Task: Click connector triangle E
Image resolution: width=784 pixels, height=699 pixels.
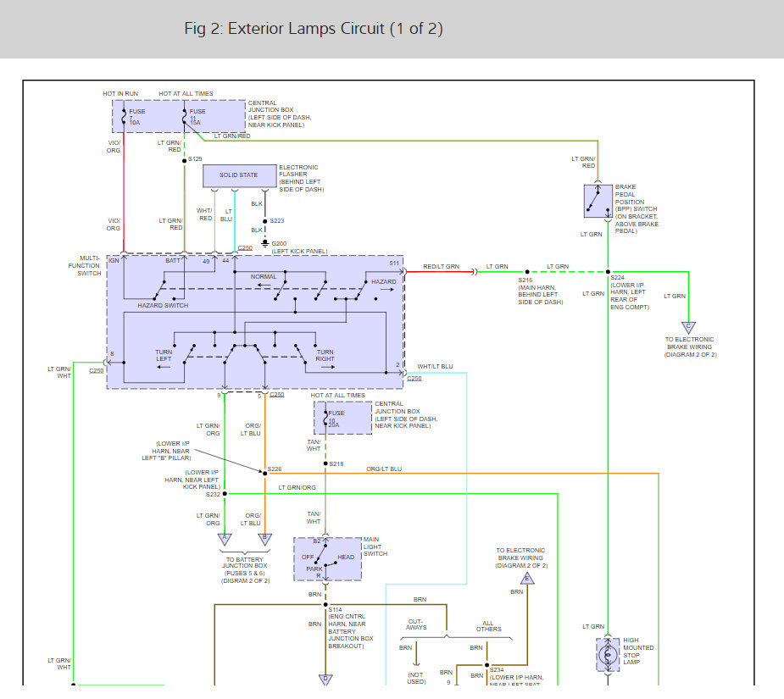Action: [527, 579]
